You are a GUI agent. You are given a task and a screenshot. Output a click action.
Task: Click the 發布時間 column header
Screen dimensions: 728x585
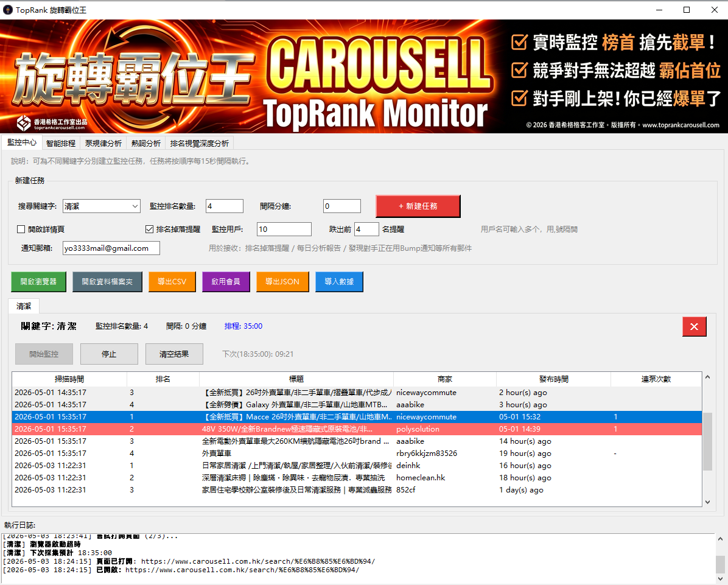553,379
